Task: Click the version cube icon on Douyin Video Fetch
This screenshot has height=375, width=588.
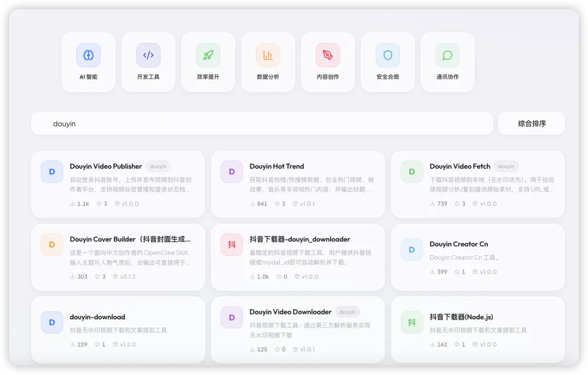Action: 475,204
